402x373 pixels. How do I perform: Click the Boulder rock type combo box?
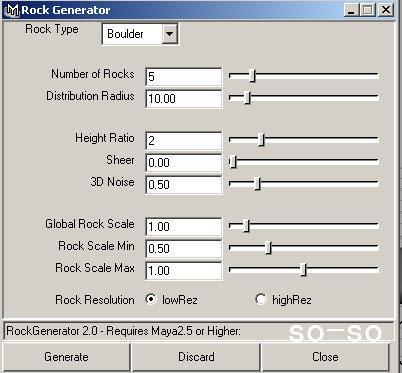coord(140,34)
